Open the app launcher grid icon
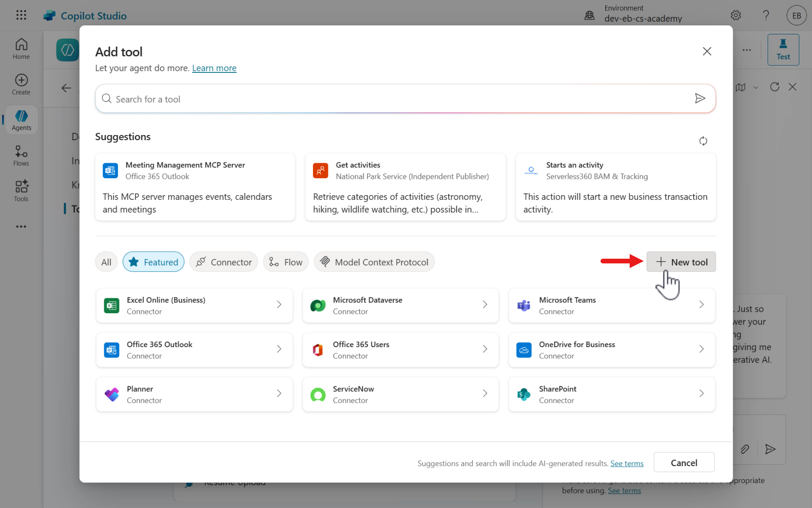This screenshot has height=508, width=812. pyautogui.click(x=21, y=15)
